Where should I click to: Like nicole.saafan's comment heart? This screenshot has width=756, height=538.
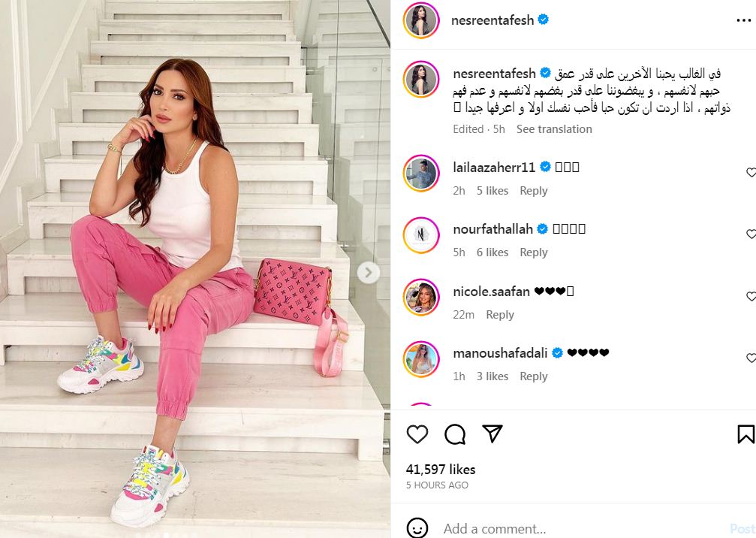click(751, 296)
